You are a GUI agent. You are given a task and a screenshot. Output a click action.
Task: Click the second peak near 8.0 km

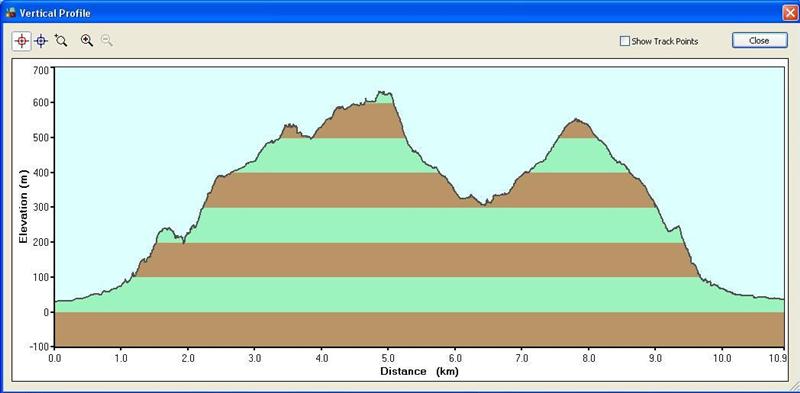pyautogui.click(x=576, y=120)
